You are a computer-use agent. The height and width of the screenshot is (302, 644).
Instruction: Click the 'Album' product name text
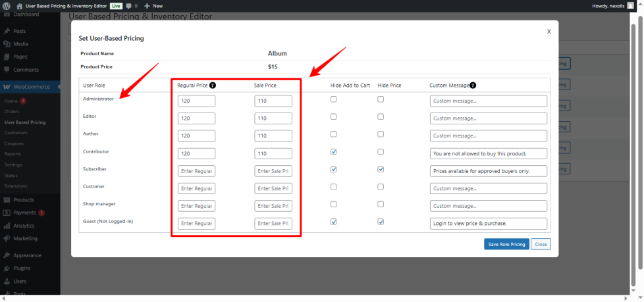click(277, 53)
